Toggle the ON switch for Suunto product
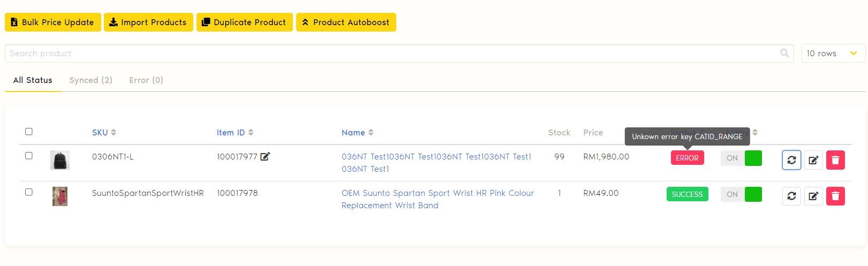 click(x=742, y=194)
